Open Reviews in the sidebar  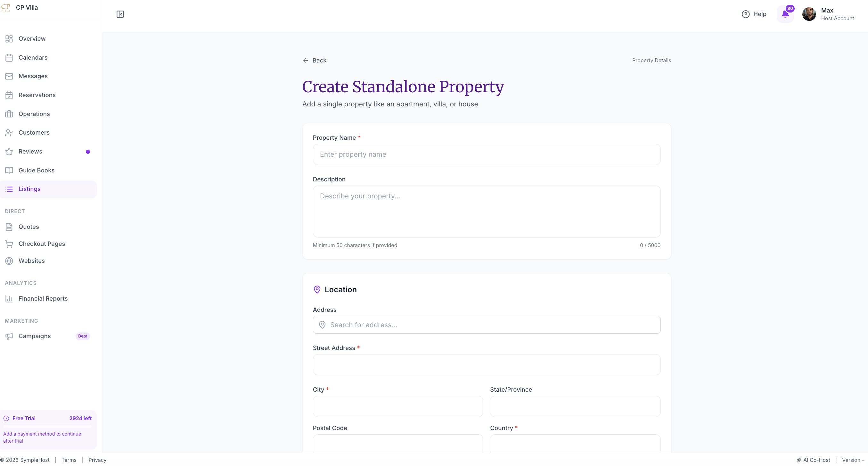pyautogui.click(x=48, y=151)
